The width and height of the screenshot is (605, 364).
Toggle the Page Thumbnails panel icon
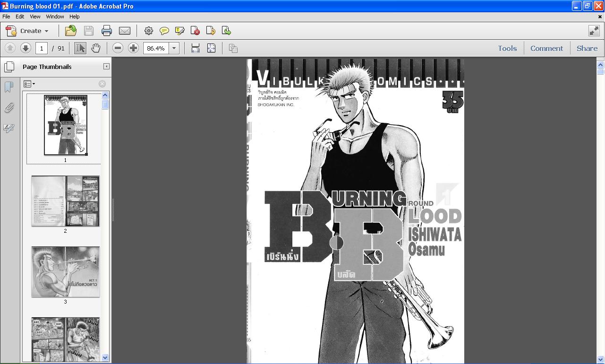(9, 67)
